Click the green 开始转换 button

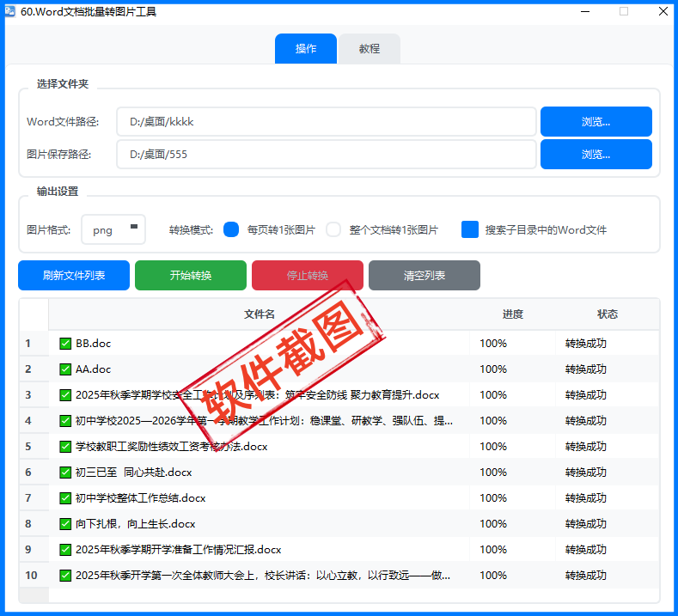pyautogui.click(x=191, y=276)
